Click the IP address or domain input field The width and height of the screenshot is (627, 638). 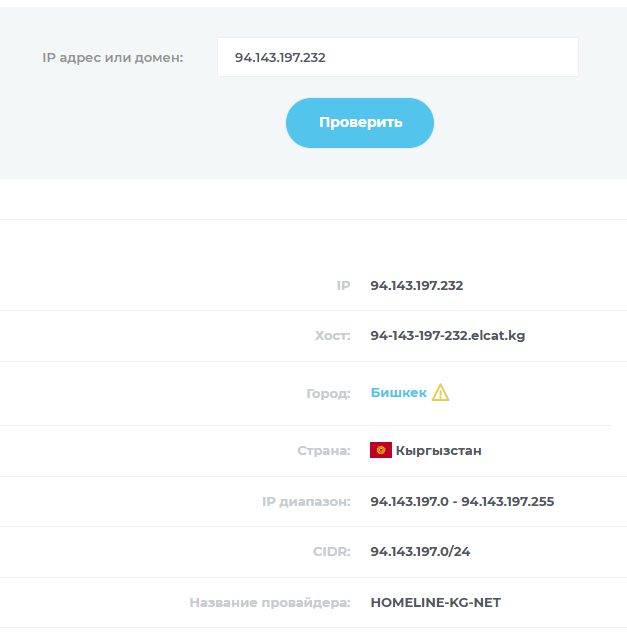click(x=398, y=57)
